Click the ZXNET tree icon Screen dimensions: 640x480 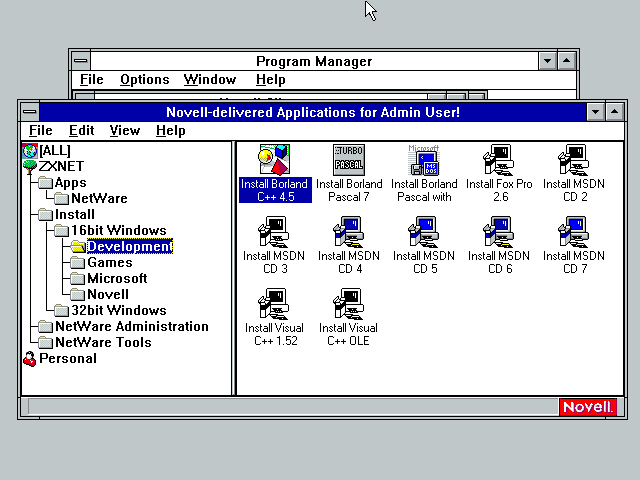(30, 167)
